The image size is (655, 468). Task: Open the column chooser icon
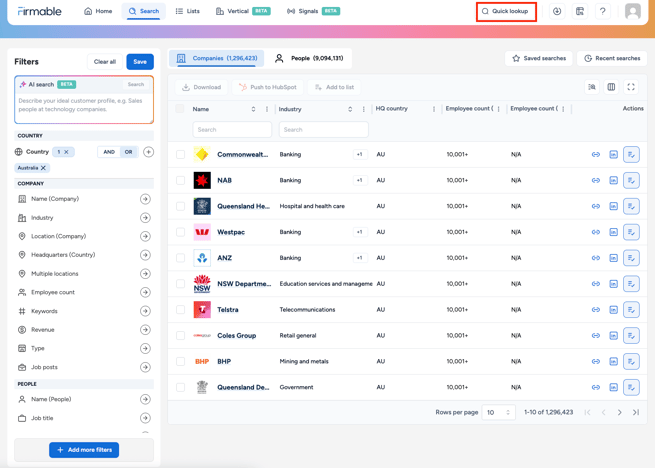pyautogui.click(x=611, y=87)
